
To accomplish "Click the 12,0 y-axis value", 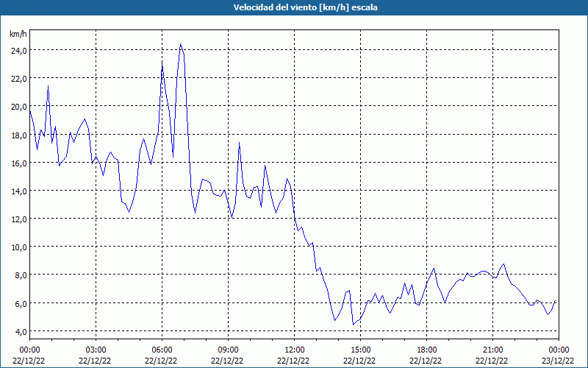I will pyautogui.click(x=19, y=219).
